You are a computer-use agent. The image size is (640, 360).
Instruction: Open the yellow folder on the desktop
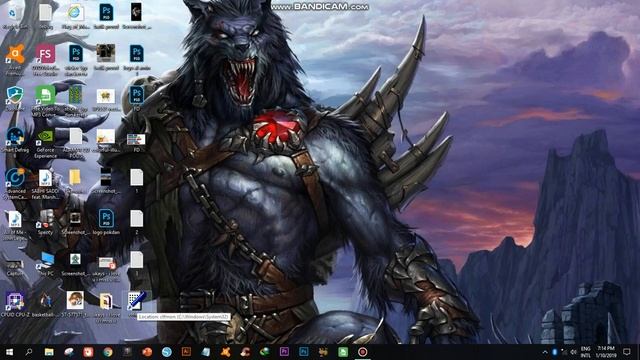(75, 177)
